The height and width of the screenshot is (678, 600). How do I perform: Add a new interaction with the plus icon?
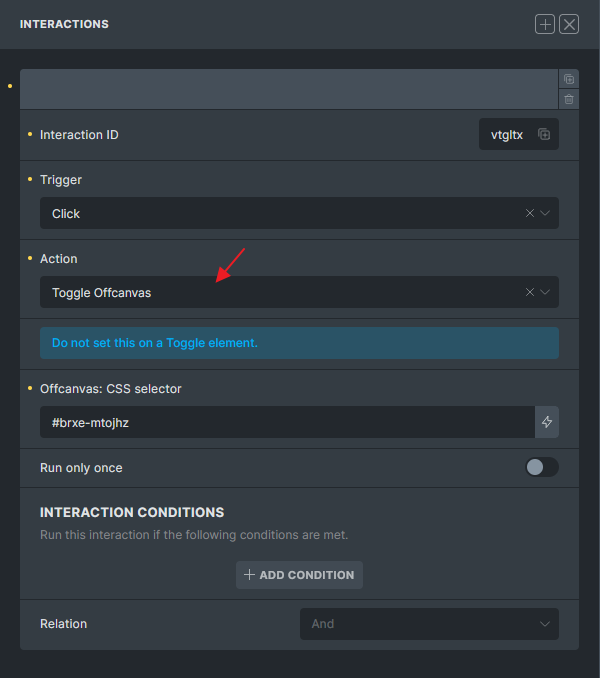tap(545, 24)
